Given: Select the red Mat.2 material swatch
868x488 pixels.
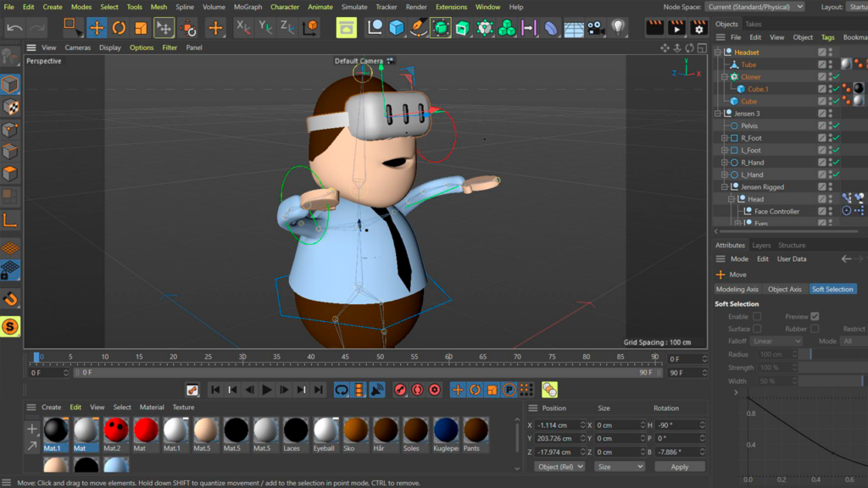Looking at the screenshot, I should pyautogui.click(x=115, y=430).
